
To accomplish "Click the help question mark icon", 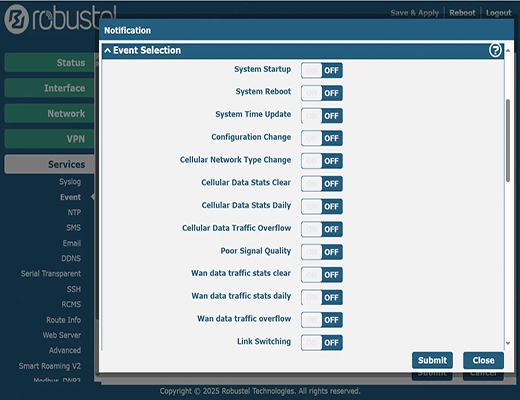I will coord(495,50).
